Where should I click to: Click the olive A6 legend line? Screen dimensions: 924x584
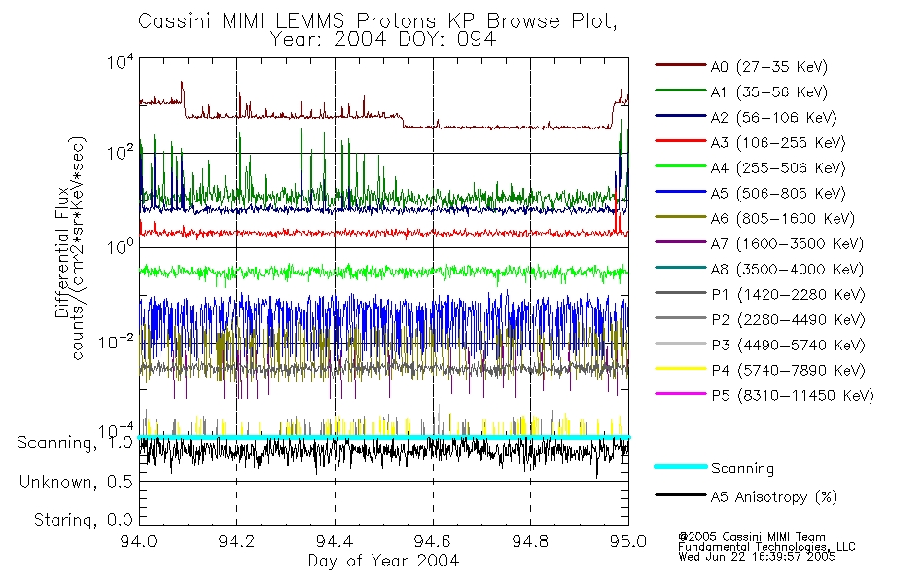[681, 217]
